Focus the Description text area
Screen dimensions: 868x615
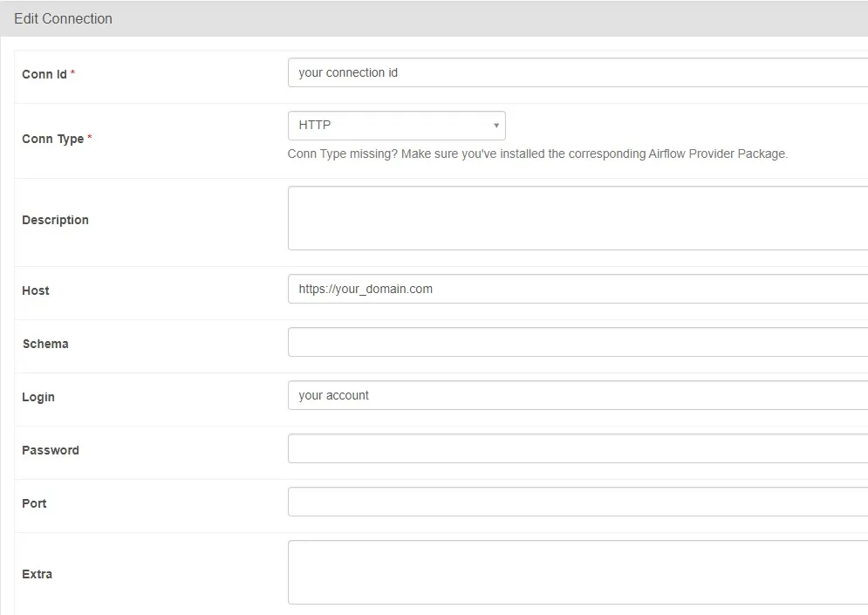point(578,218)
